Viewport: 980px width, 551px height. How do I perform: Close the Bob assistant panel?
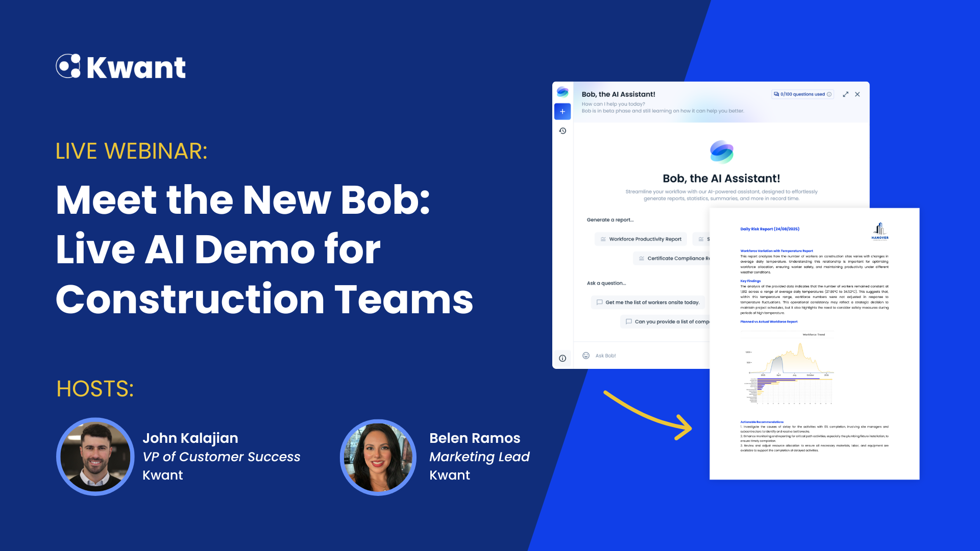(x=857, y=94)
